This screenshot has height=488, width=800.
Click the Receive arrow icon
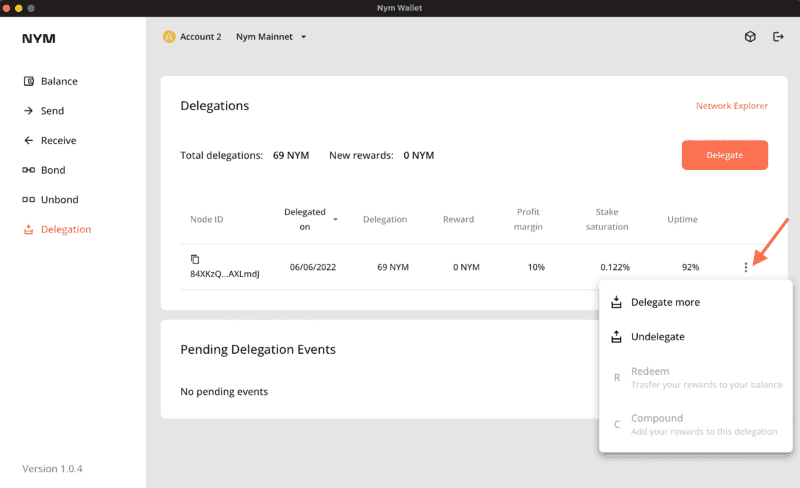(28, 141)
